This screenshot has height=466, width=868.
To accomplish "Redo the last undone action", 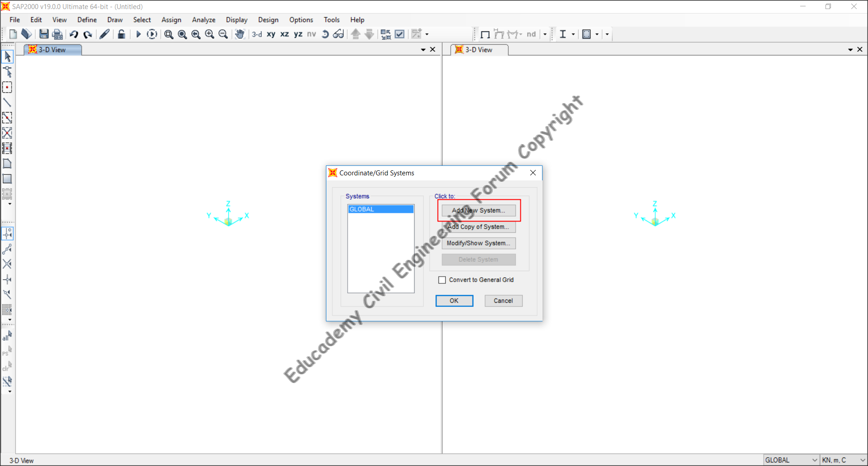I will point(88,34).
